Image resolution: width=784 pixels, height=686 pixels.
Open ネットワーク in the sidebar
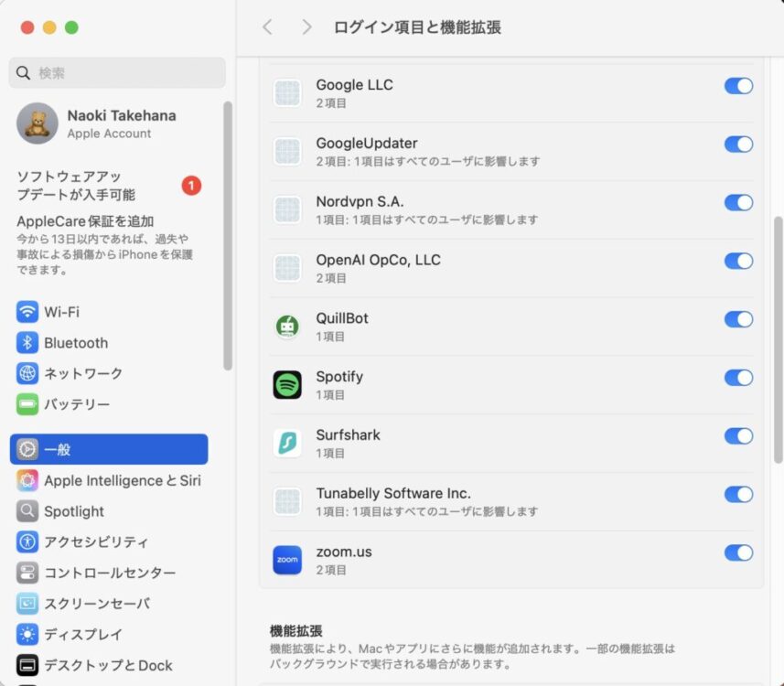pyautogui.click(x=109, y=373)
